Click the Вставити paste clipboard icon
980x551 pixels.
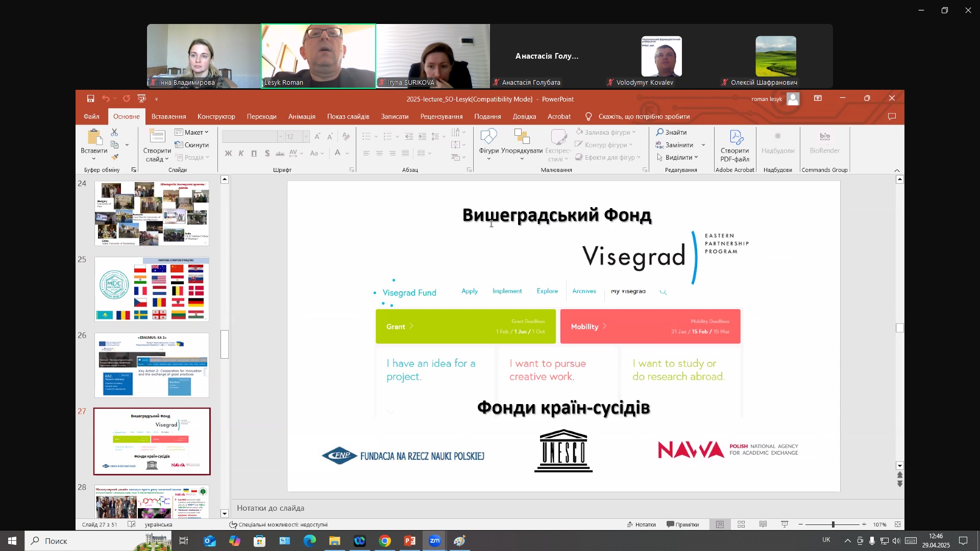94,137
